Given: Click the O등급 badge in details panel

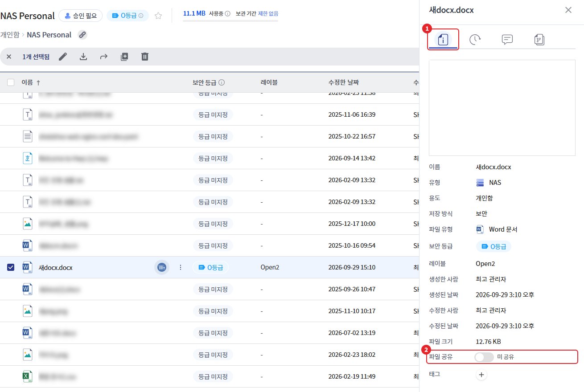Looking at the screenshot, I should [494, 246].
